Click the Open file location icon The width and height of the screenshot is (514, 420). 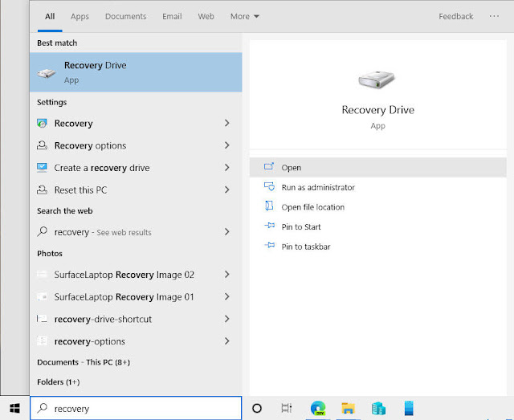point(269,206)
